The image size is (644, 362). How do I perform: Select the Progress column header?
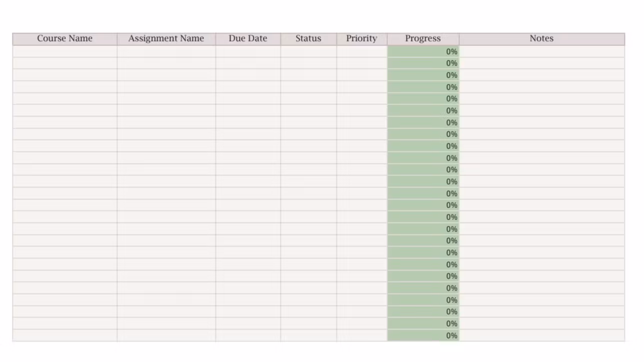click(423, 38)
